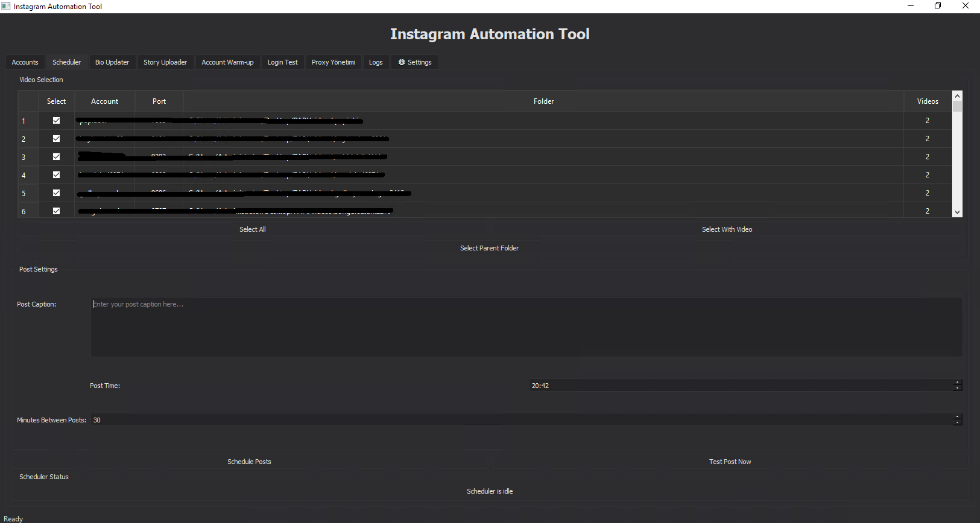This screenshot has height=525, width=980.
Task: Click the Videos count in row 1
Action: click(928, 121)
